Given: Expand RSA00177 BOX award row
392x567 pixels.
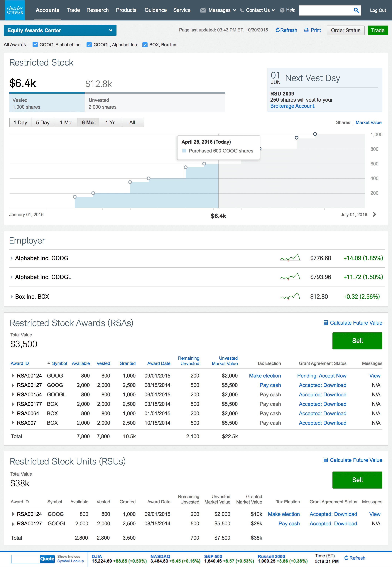Looking at the screenshot, I should (13, 404).
